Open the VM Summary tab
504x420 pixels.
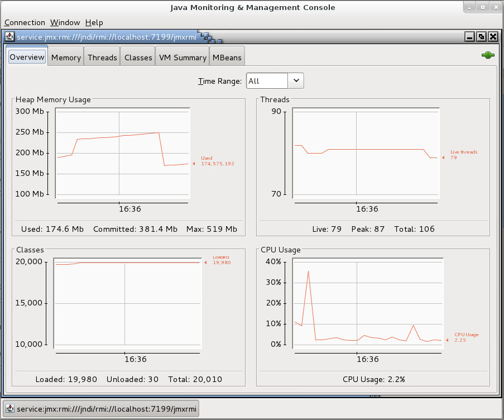182,56
